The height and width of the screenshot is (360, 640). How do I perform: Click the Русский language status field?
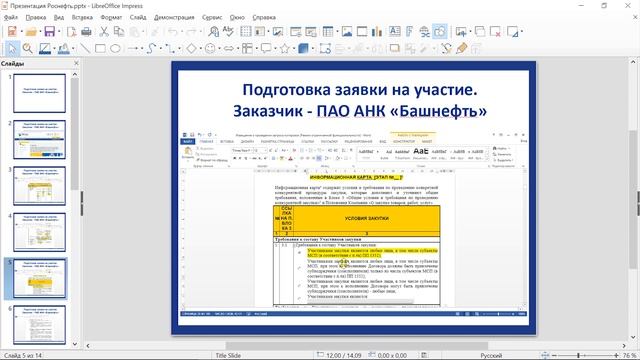491,356
